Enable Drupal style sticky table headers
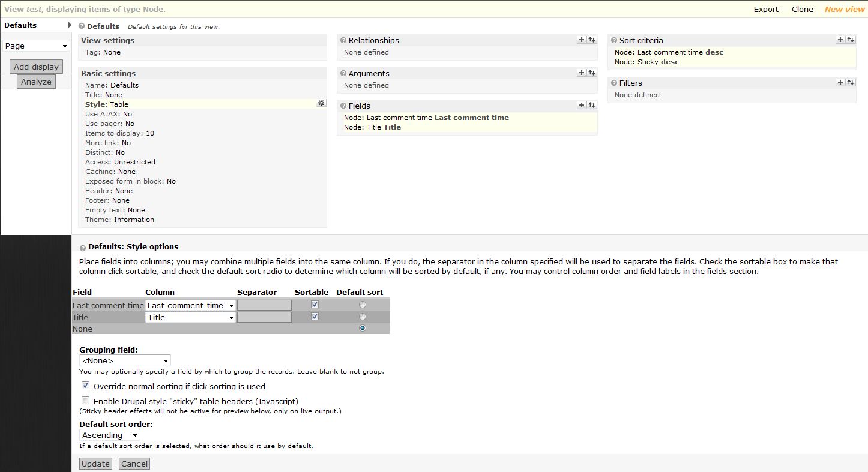Screen dimensions: 868x472 tap(86, 401)
